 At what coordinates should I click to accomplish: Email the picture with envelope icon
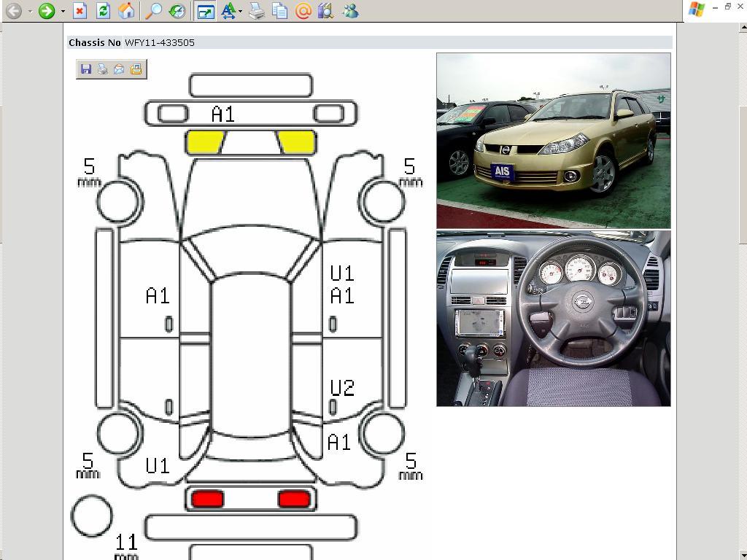(119, 69)
